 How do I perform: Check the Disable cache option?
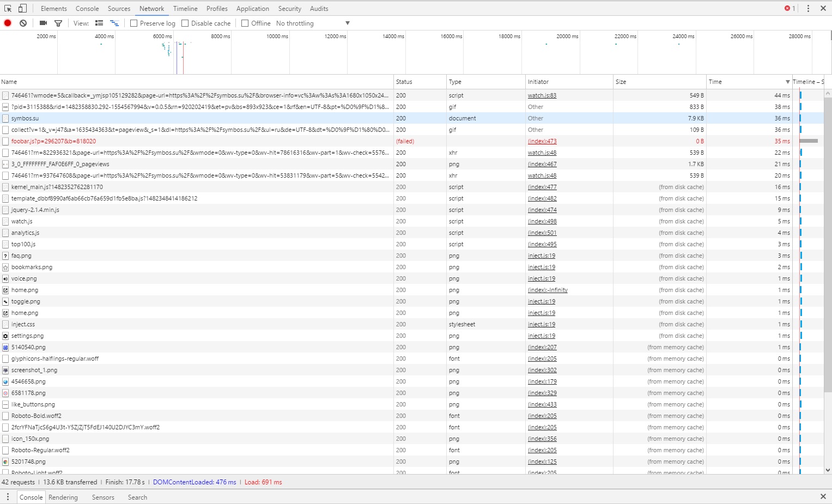(x=185, y=23)
